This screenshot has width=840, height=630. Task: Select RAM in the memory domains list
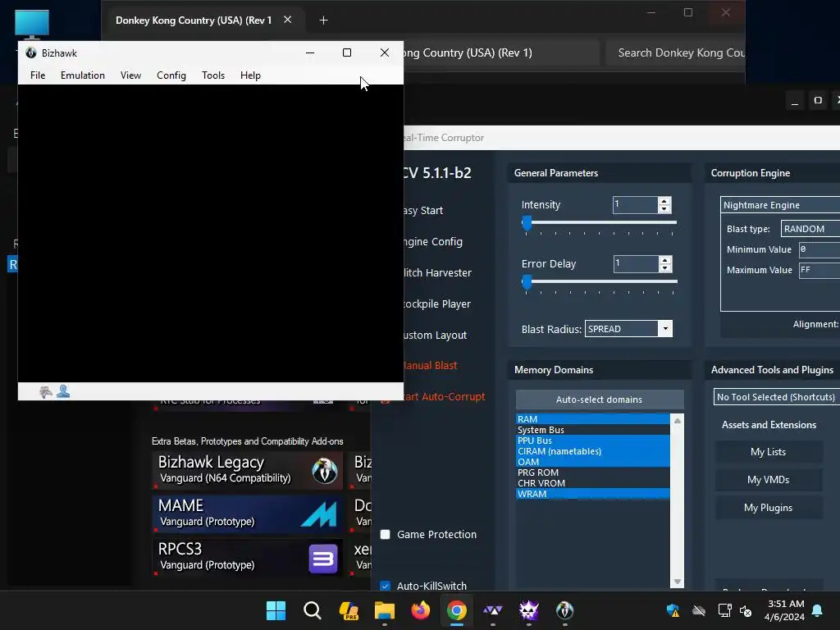coord(592,419)
